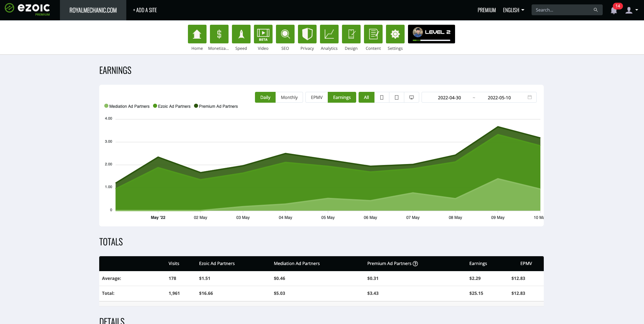Viewport: 644px width, 324px height.
Task: Open the Design icon
Action: 351,34
